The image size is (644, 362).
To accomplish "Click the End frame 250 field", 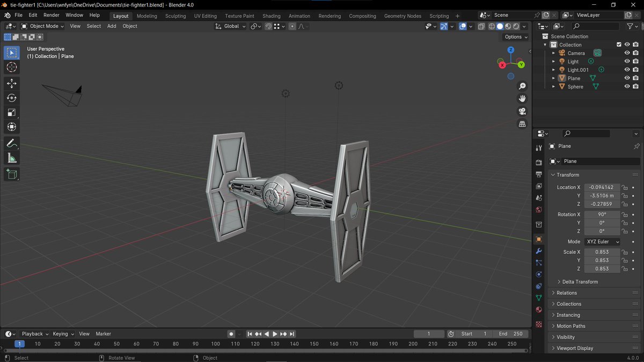I will tap(510, 334).
